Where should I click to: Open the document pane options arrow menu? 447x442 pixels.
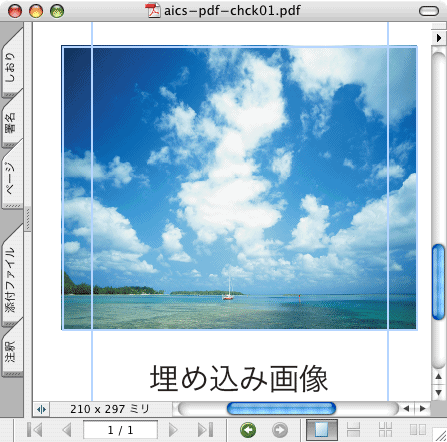[x=439, y=38]
